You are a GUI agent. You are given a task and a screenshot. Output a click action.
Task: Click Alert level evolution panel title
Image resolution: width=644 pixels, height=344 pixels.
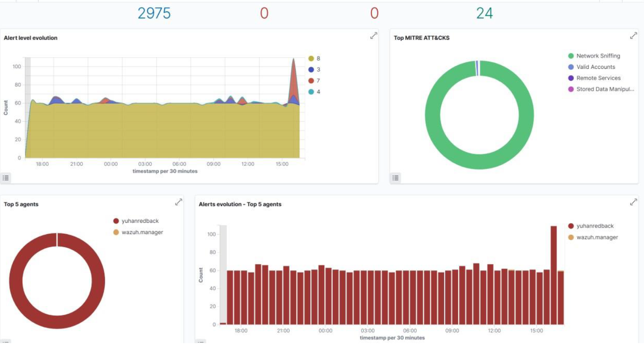(x=30, y=38)
